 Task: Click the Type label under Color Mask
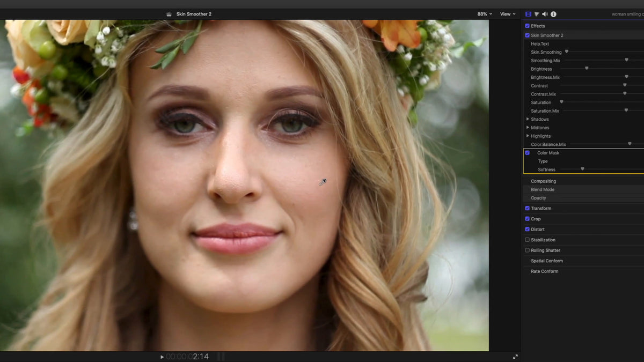543,161
